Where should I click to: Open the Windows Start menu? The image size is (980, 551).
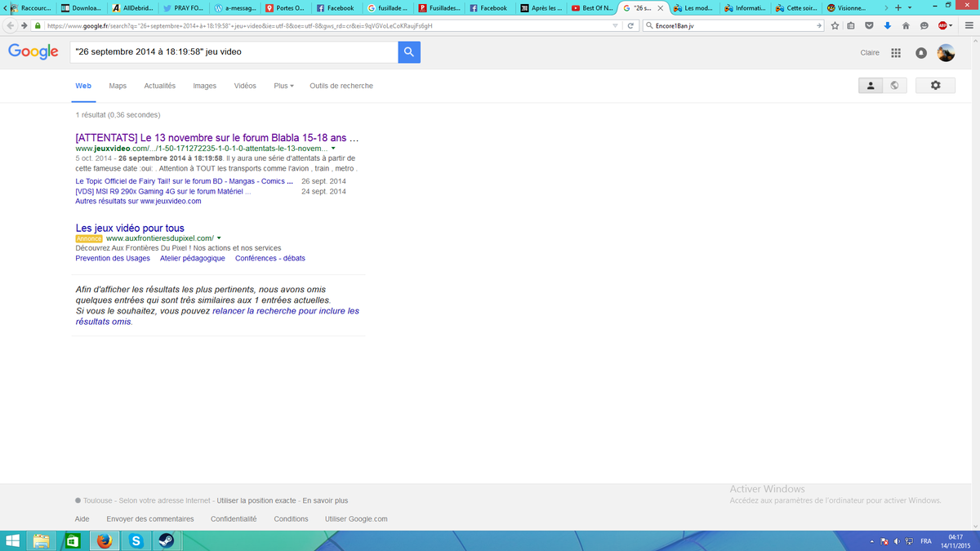pyautogui.click(x=12, y=540)
